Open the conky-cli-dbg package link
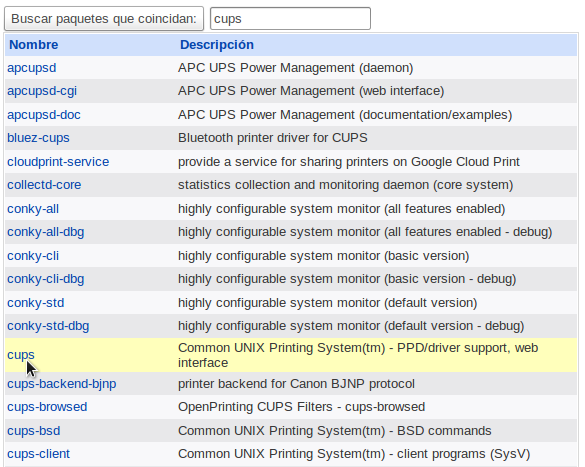Screen dimensions: 585x467 pos(46,279)
